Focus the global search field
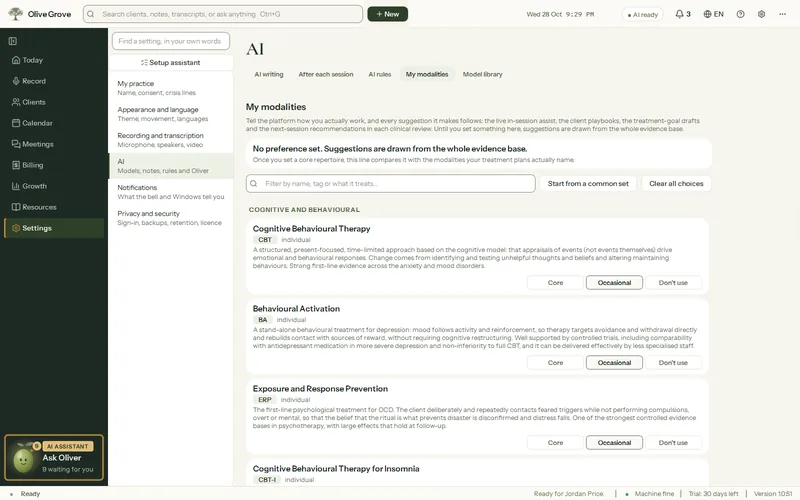The width and height of the screenshot is (800, 500). pyautogui.click(x=223, y=14)
